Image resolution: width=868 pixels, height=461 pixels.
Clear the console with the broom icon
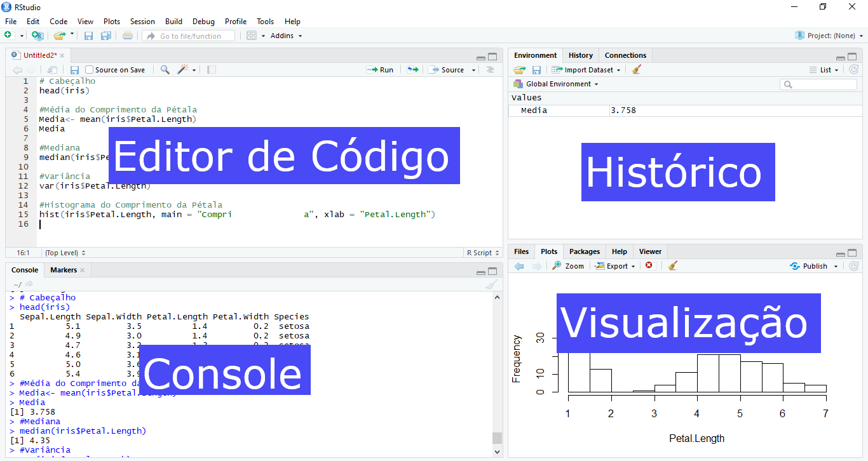tap(491, 284)
